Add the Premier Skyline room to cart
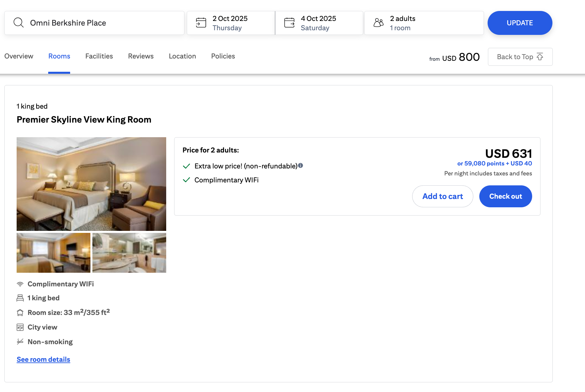 pos(443,196)
